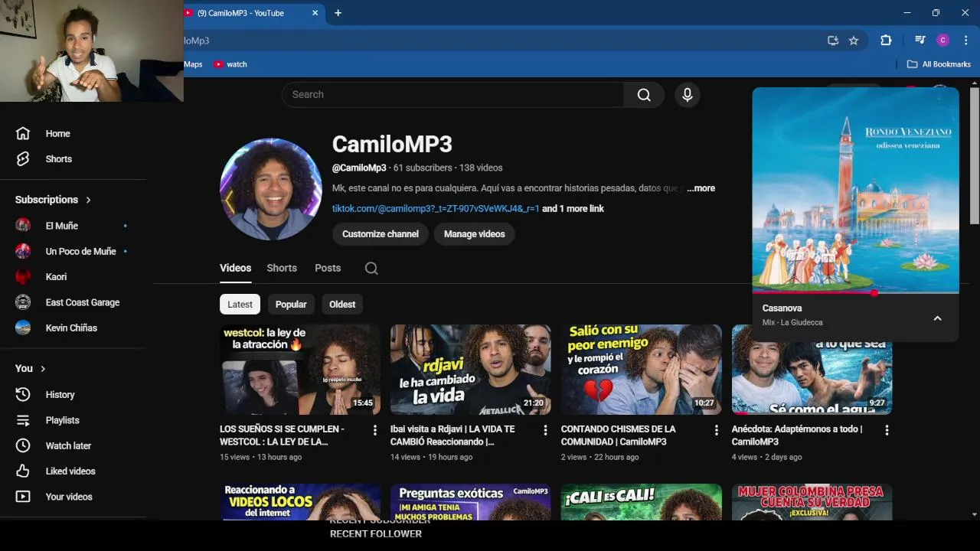Bookmark this page with star icon

854,41
